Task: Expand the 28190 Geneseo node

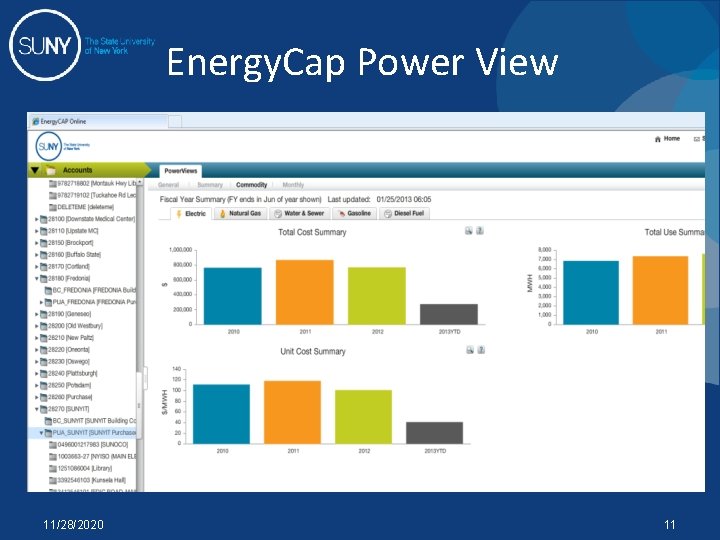Action: [x=37, y=315]
